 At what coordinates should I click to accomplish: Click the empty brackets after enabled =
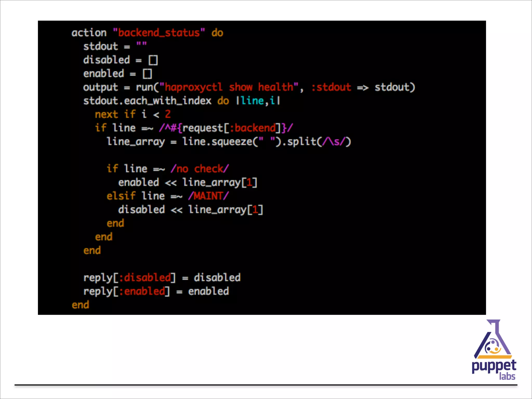[147, 74]
